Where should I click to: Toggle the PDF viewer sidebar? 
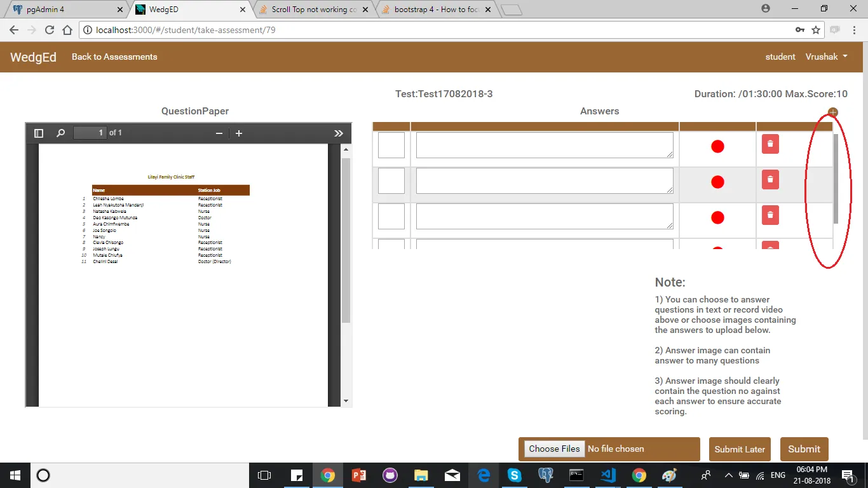39,133
